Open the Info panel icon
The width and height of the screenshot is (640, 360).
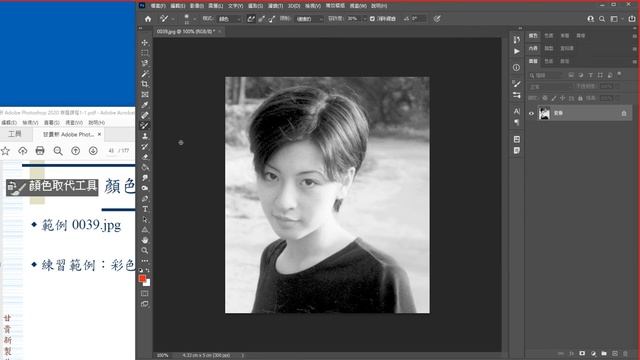(x=517, y=67)
